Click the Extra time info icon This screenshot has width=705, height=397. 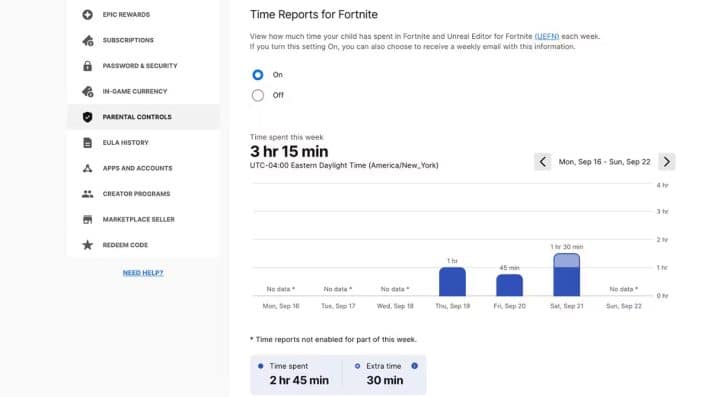pos(415,366)
